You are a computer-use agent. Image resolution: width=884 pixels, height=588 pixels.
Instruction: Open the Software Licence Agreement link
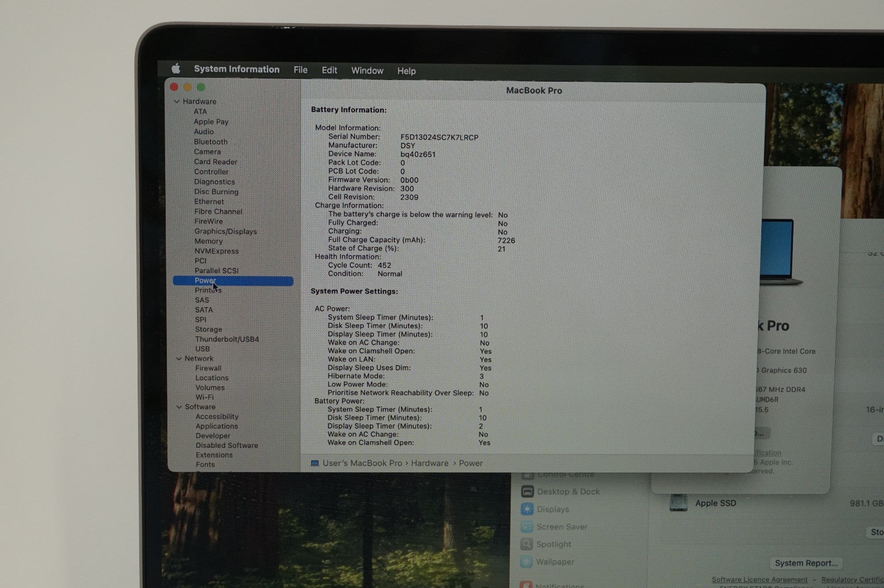pos(759,580)
